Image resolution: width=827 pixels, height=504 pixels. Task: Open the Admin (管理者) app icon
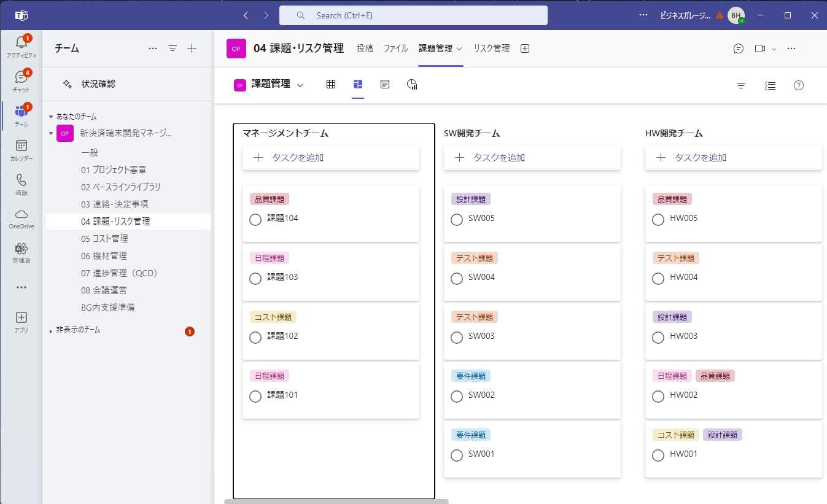pos(21,249)
